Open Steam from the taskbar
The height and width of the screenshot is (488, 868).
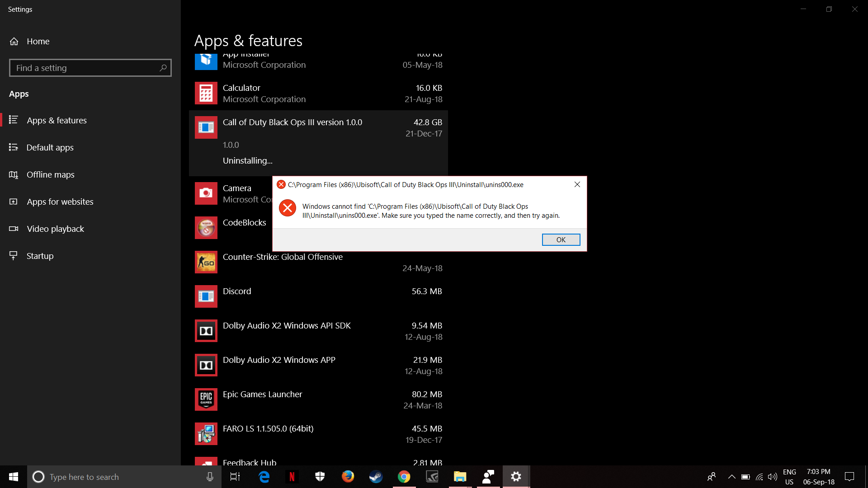[376, 477]
